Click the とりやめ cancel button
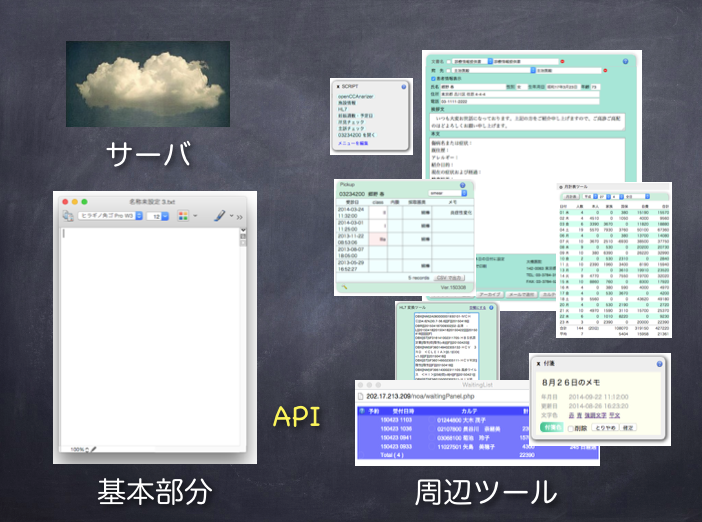Viewport: 702px width, 522px height. 604,428
